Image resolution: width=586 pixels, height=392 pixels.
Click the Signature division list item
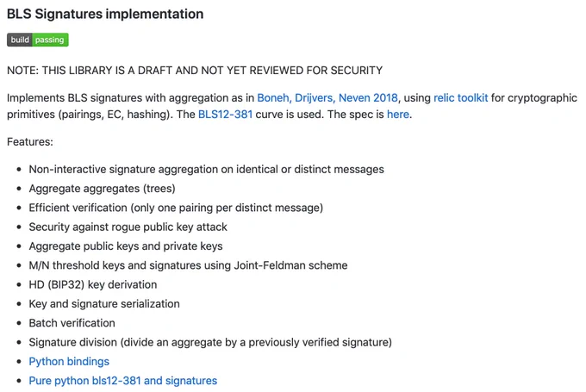click(210, 342)
